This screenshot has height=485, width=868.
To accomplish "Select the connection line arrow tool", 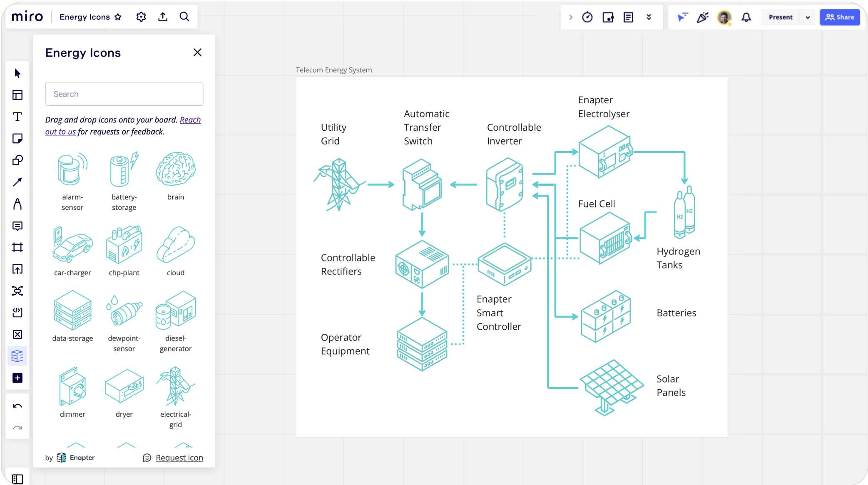I will coord(17,182).
